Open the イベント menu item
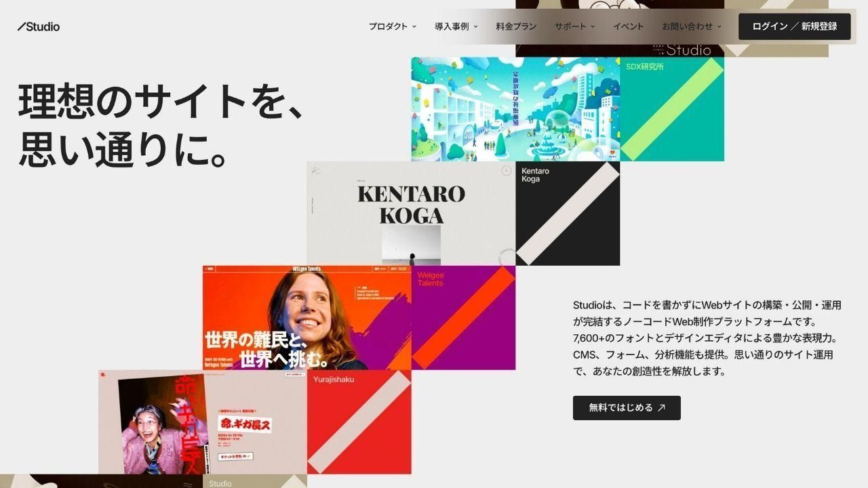This screenshot has height=488, width=868. pos(629,26)
